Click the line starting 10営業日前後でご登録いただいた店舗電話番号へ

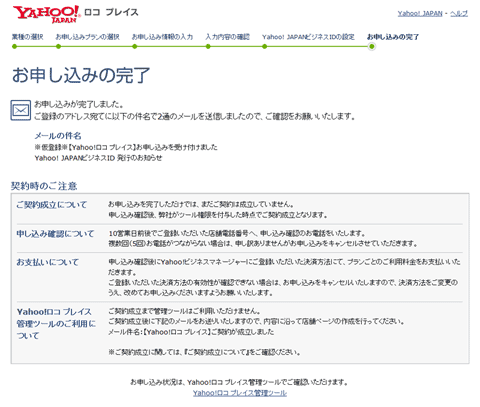click(237, 233)
